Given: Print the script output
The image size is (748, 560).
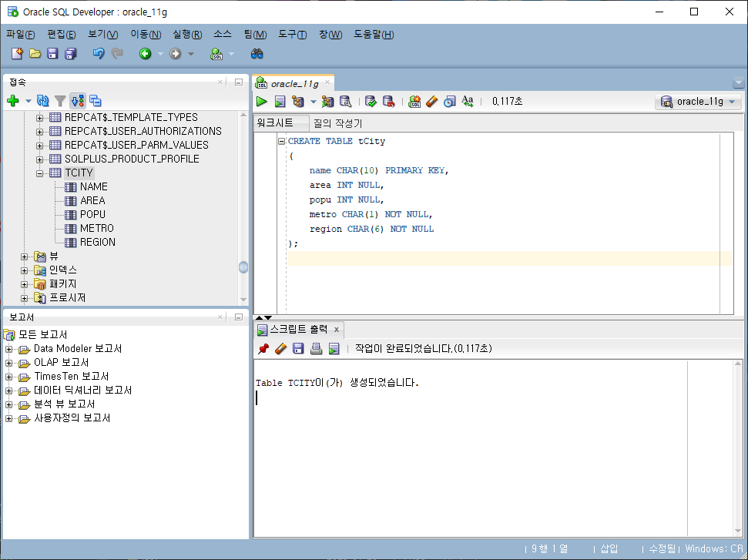Looking at the screenshot, I should (x=316, y=349).
